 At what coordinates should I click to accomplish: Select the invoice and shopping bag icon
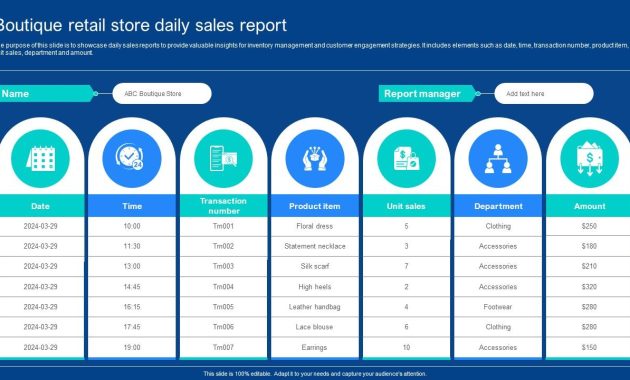pyautogui.click(x=407, y=158)
